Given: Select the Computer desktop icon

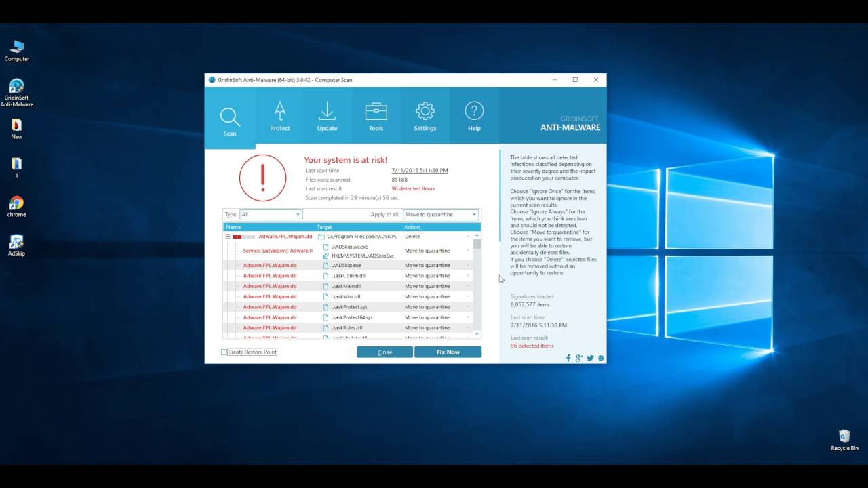Looking at the screenshot, I should (x=17, y=51).
